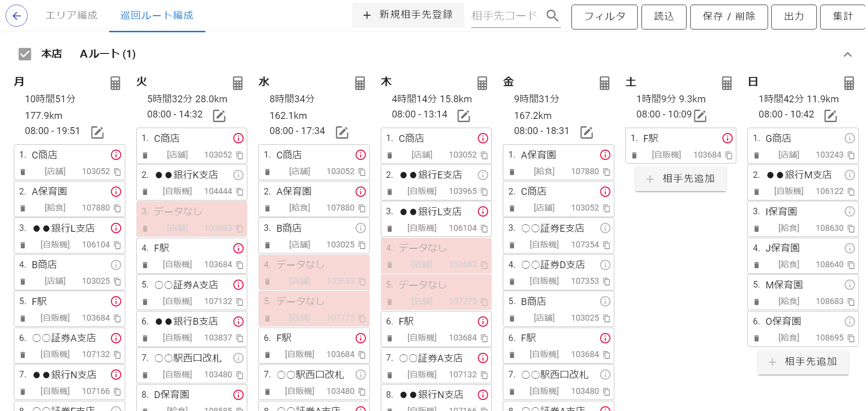Image resolution: width=868 pixels, height=411 pixels.
Task: Show info for Saturday F駅
Action: pyautogui.click(x=727, y=138)
